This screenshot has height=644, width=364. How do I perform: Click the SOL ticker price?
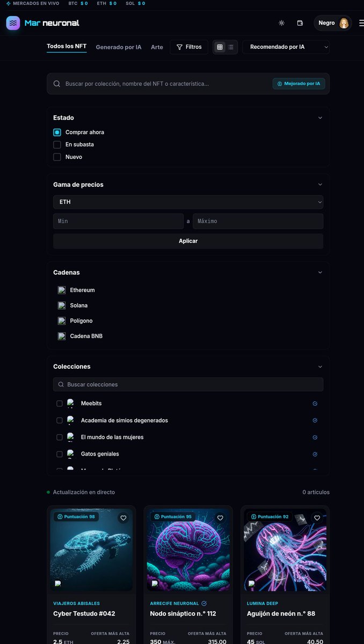[x=142, y=3]
